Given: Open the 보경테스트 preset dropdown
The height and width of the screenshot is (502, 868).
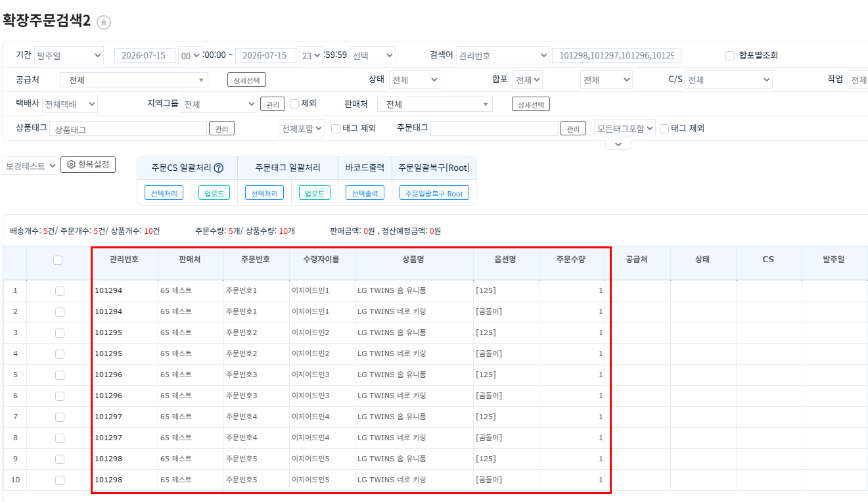Looking at the screenshot, I should tap(30, 166).
